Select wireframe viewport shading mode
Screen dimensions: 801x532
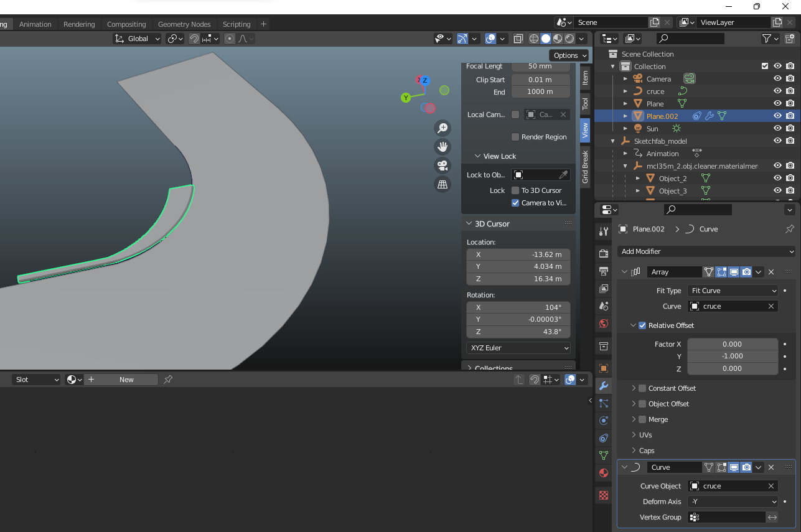tap(534, 39)
